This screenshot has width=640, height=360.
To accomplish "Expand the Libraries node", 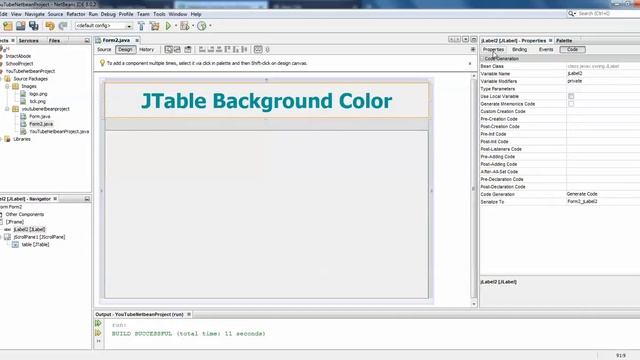I will point(1,139).
